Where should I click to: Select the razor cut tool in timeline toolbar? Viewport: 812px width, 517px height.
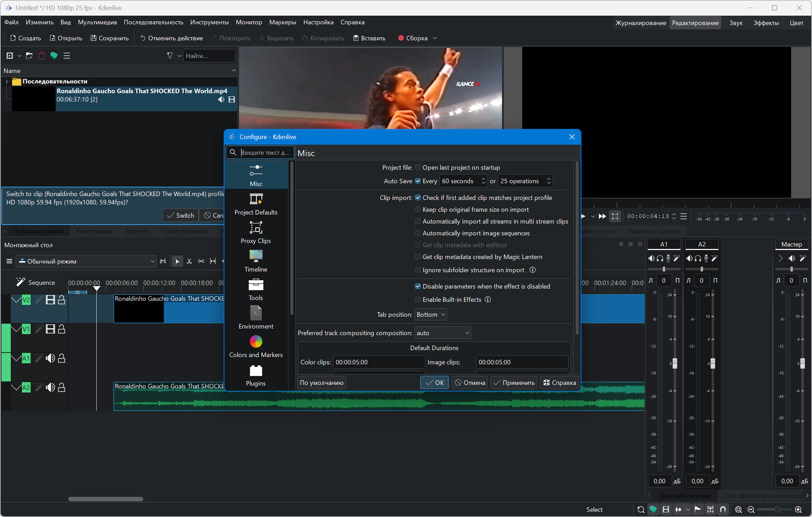(x=189, y=261)
